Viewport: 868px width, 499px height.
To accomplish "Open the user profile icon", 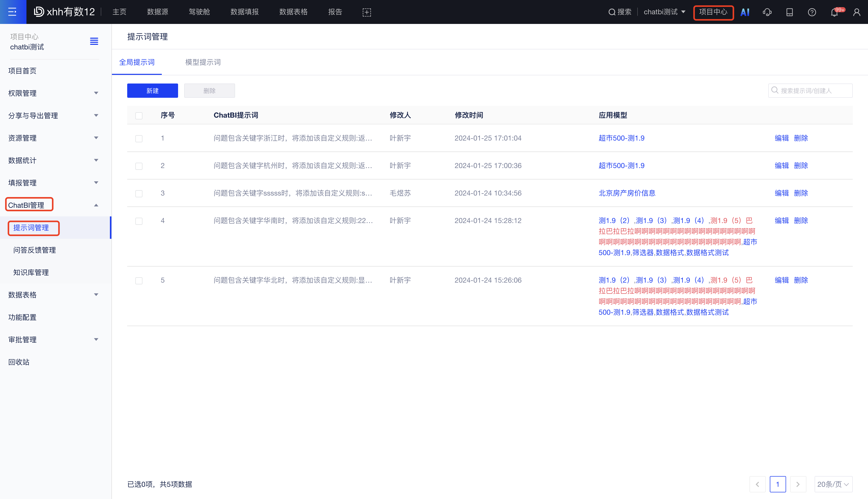I will [x=857, y=12].
